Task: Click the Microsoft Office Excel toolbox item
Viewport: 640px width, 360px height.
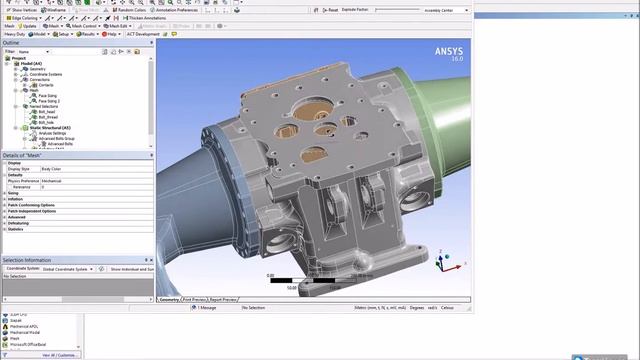Action: 27,344
